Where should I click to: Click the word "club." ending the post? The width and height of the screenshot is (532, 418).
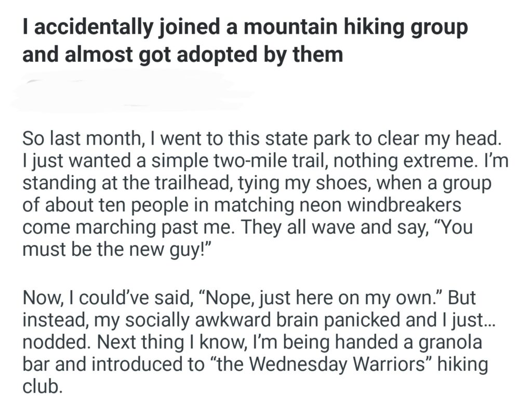pyautogui.click(x=42, y=386)
